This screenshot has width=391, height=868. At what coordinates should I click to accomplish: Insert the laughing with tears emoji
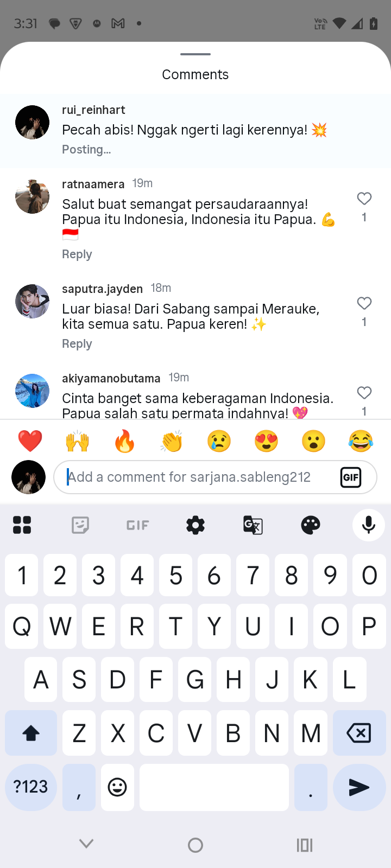[x=361, y=441]
